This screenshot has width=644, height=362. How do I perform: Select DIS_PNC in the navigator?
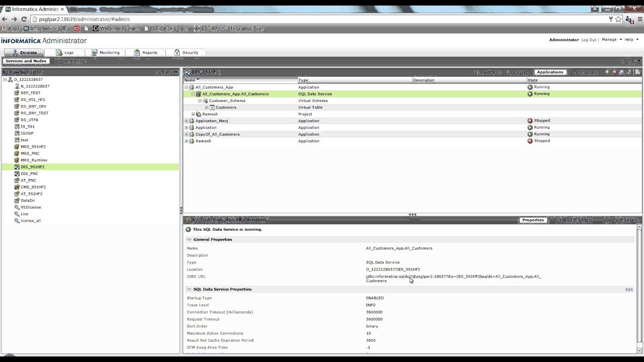[x=29, y=173]
